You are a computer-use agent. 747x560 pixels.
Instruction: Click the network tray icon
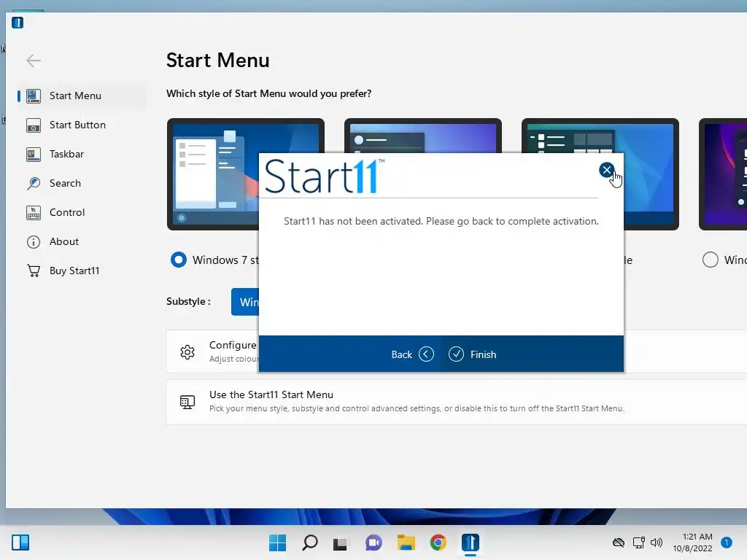click(638, 542)
